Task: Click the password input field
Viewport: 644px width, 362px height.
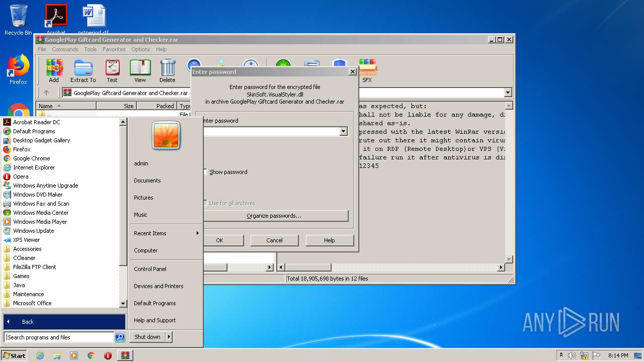Action: point(271,132)
